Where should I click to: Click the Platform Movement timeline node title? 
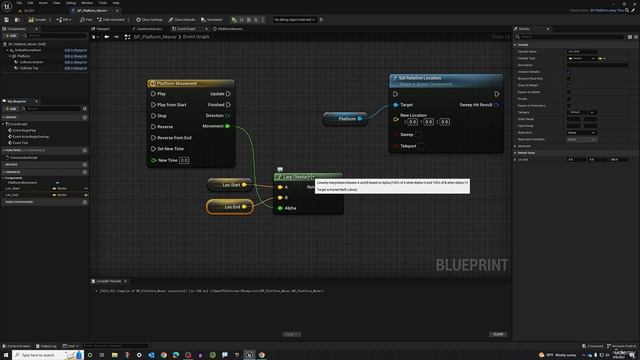[177, 83]
